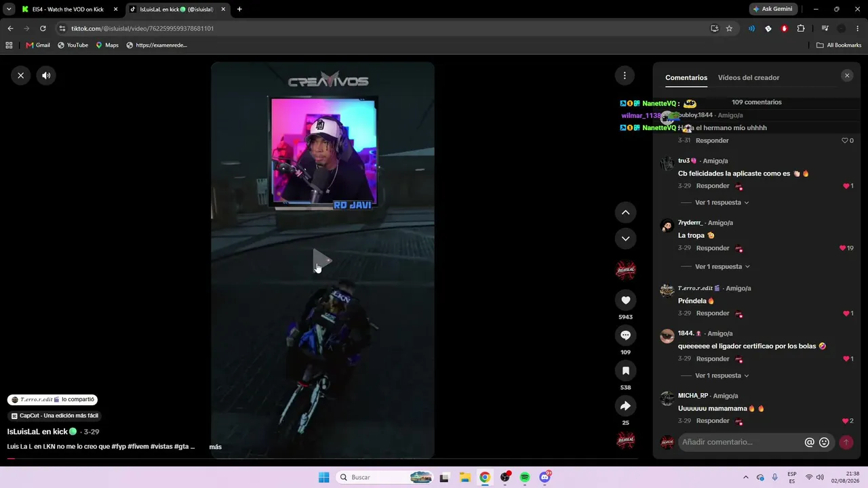
Task: Open Spotify from the taskbar
Action: 525,477
